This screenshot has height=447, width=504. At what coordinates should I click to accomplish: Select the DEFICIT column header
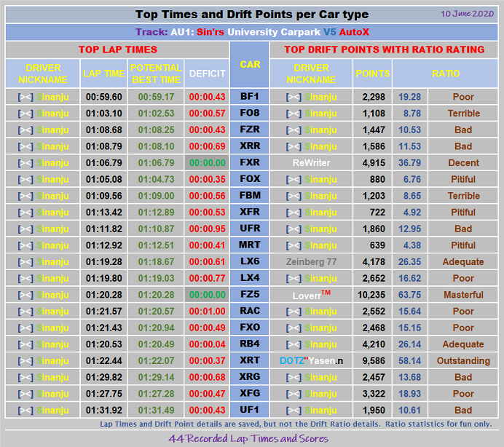tap(207, 74)
